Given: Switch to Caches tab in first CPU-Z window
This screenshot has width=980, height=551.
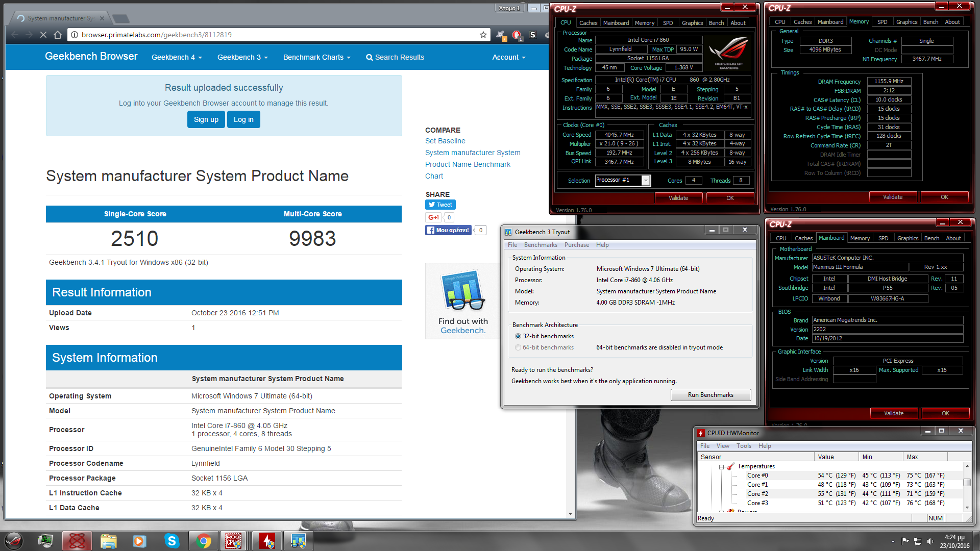Looking at the screenshot, I should coord(588,23).
